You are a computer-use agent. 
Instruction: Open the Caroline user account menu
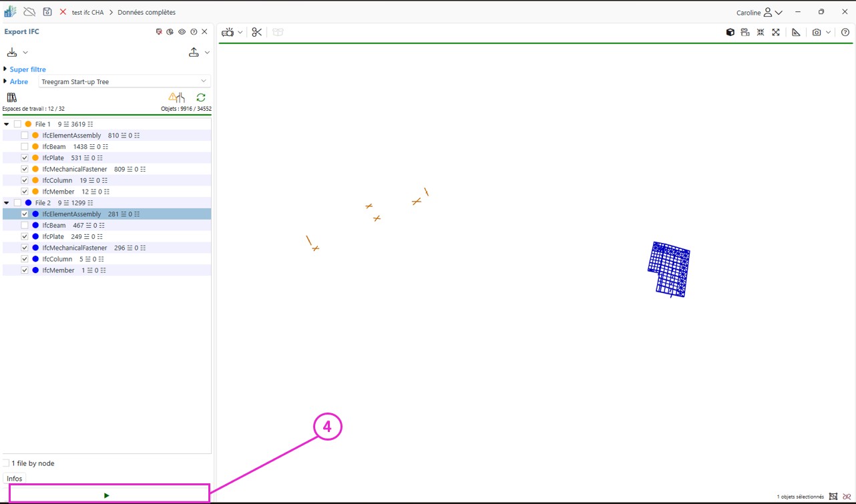759,13
